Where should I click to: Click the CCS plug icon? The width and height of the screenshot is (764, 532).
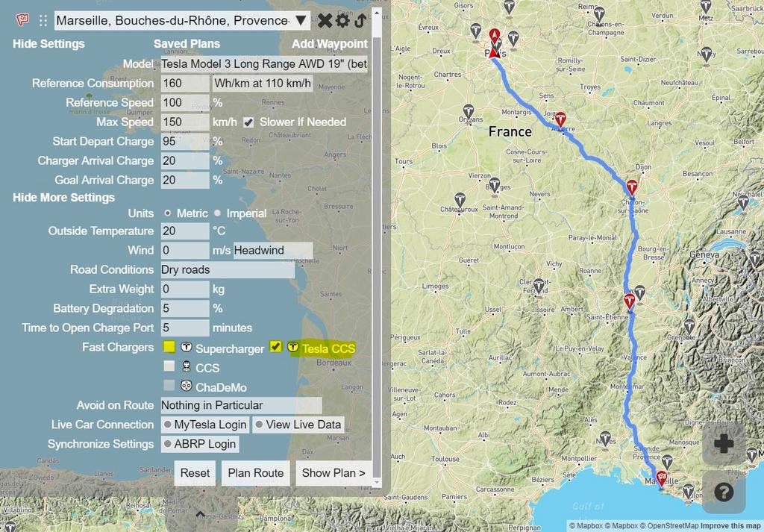186,366
